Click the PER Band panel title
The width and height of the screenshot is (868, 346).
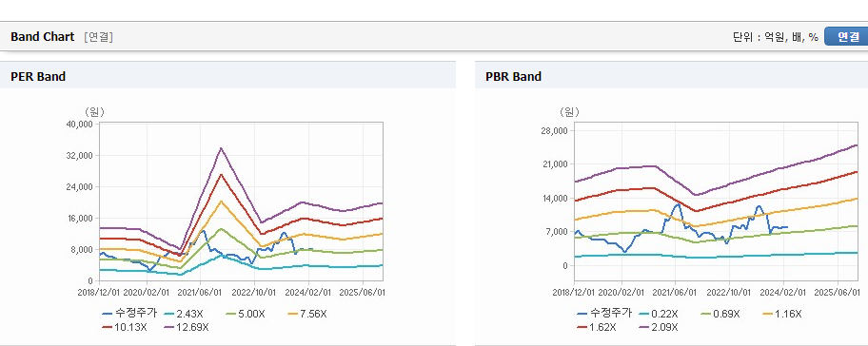click(x=38, y=77)
